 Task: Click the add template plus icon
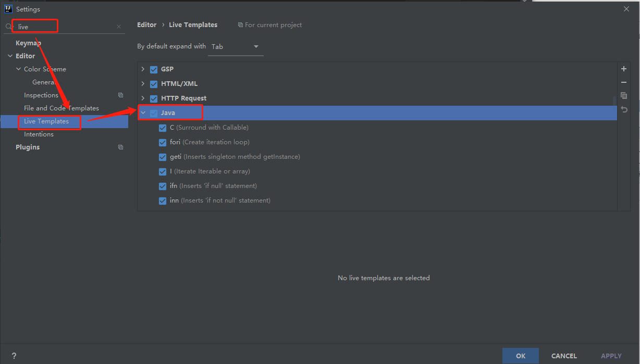click(624, 69)
